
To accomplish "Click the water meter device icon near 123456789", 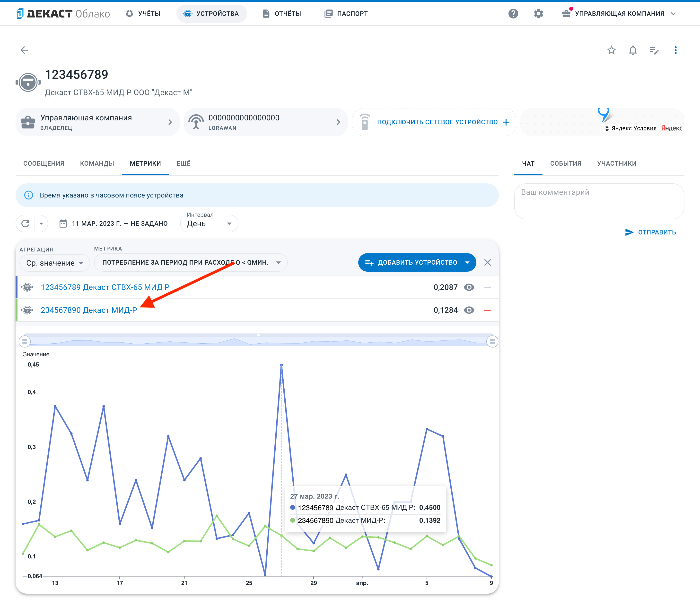I will pos(28,82).
